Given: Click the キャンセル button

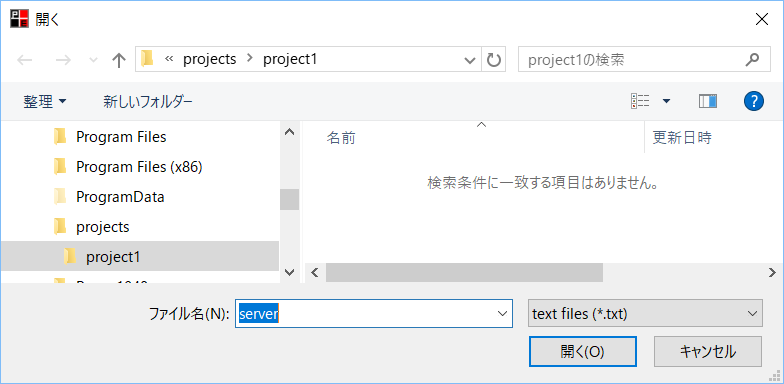Looking at the screenshot, I should tap(708, 352).
